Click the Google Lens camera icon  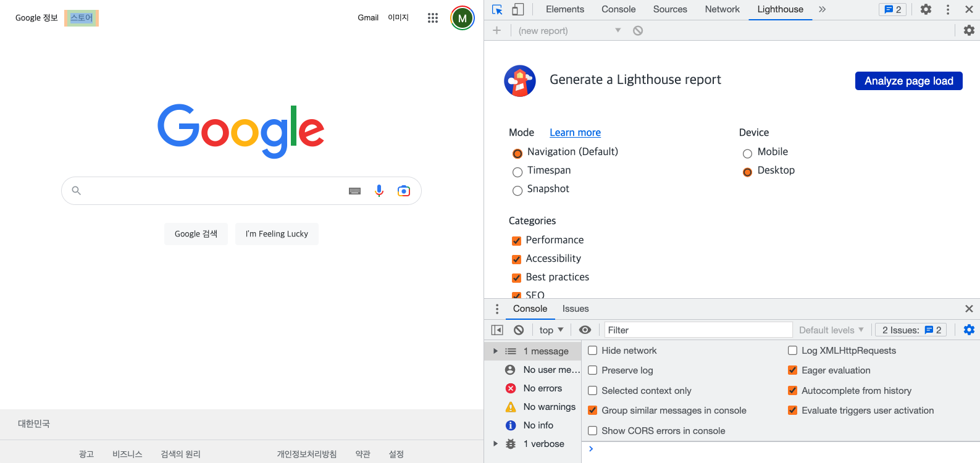[x=404, y=191]
